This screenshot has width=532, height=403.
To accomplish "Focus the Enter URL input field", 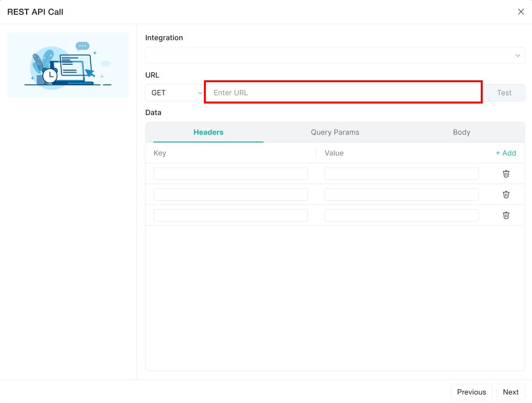I will 343,92.
